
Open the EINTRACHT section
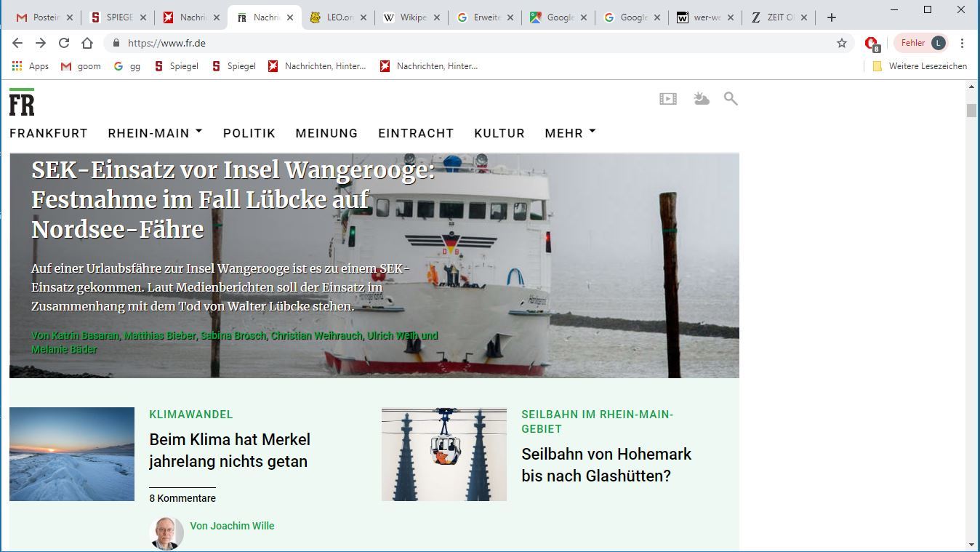point(416,133)
